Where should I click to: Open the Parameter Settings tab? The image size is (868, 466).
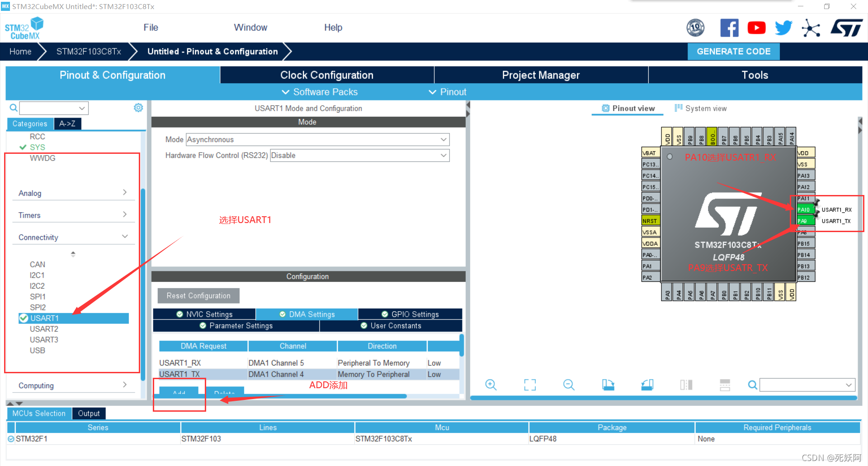(236, 326)
